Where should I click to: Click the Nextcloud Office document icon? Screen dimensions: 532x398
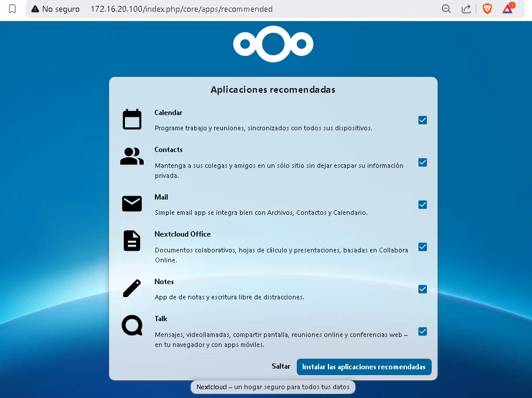pos(132,241)
